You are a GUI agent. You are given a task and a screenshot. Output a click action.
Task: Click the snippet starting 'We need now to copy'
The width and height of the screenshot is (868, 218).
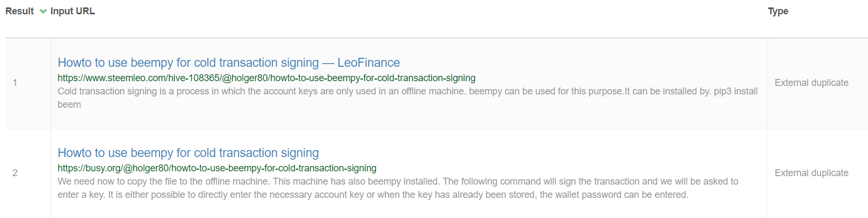[x=398, y=188]
